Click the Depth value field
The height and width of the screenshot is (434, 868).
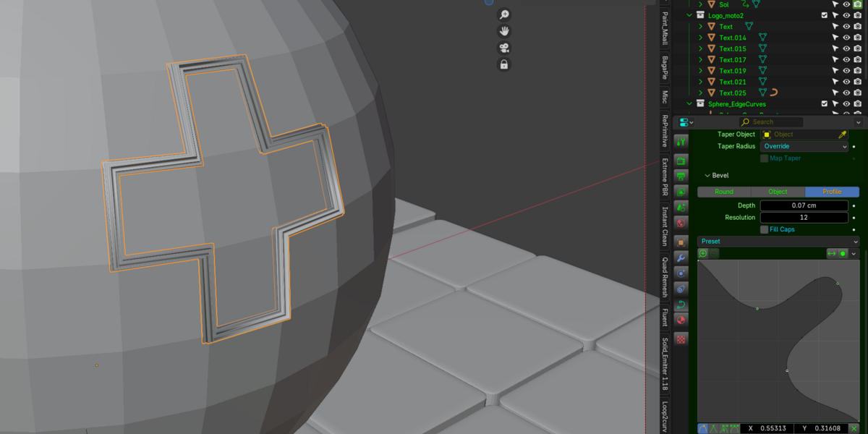click(804, 205)
